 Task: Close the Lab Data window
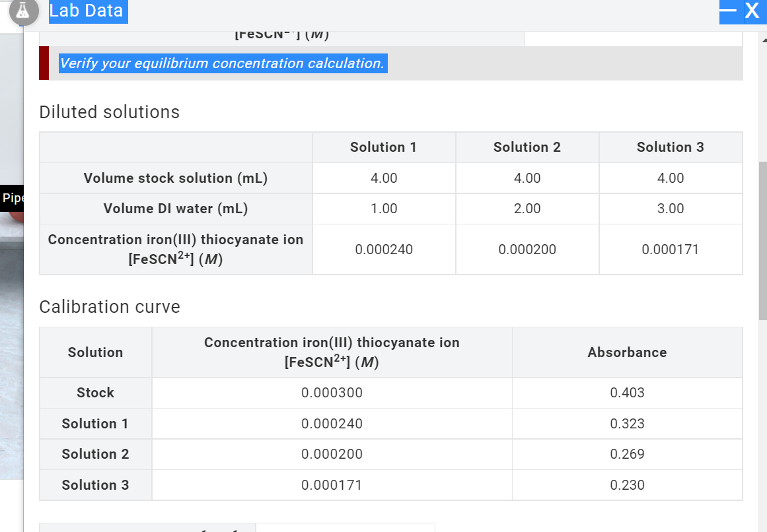pos(752,11)
